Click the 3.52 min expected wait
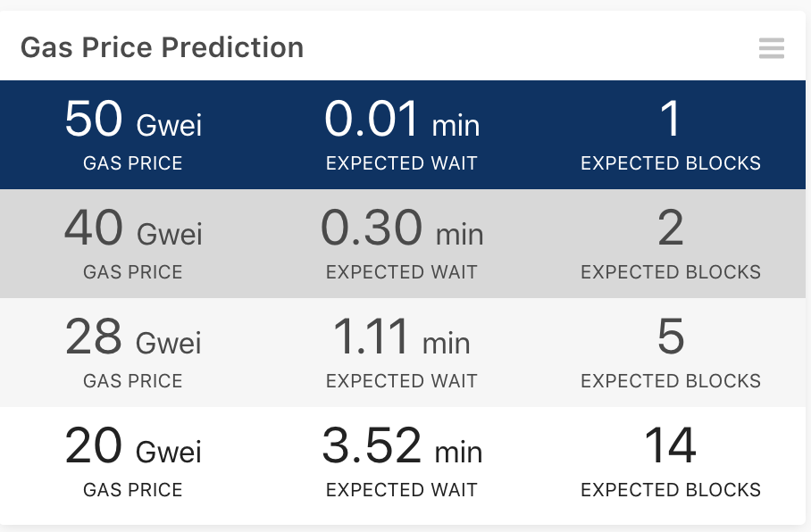This screenshot has width=811, height=532. click(x=402, y=445)
